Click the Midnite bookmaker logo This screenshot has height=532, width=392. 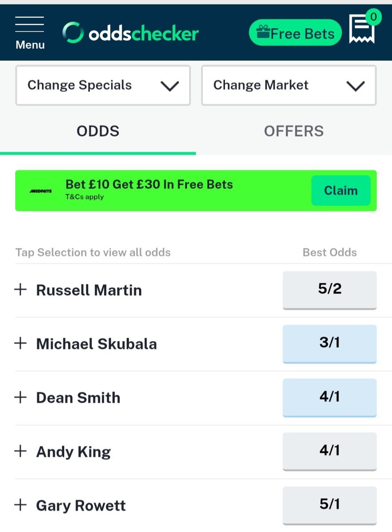(x=41, y=191)
